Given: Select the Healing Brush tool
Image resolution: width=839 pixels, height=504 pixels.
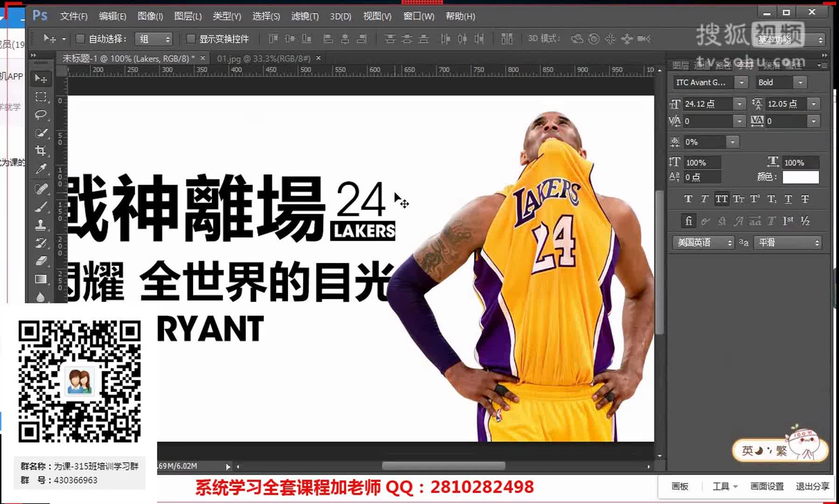Looking at the screenshot, I should 41,189.
